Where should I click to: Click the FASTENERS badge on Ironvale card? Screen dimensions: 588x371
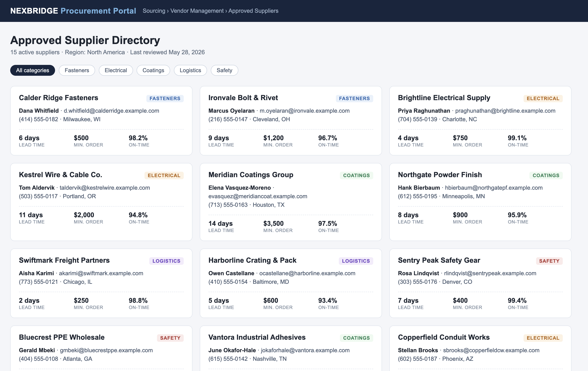point(354,98)
